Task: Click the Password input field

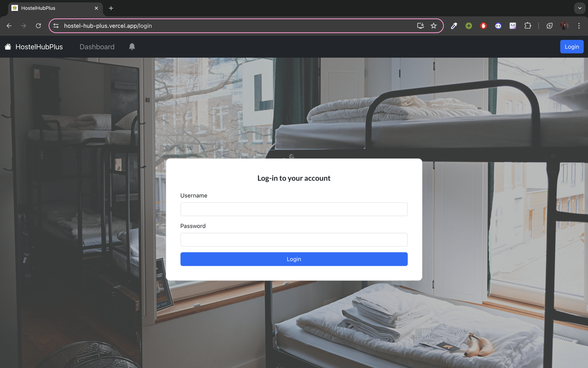Action: pyautogui.click(x=294, y=240)
